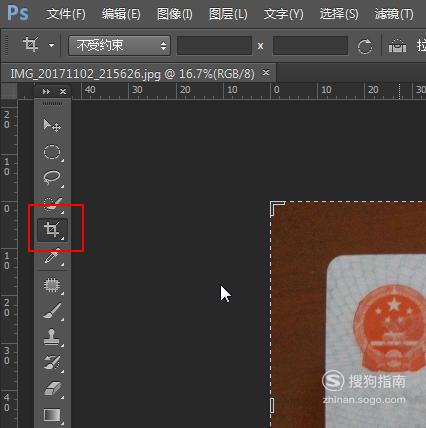Open the 文字(Y) menu

point(284,14)
